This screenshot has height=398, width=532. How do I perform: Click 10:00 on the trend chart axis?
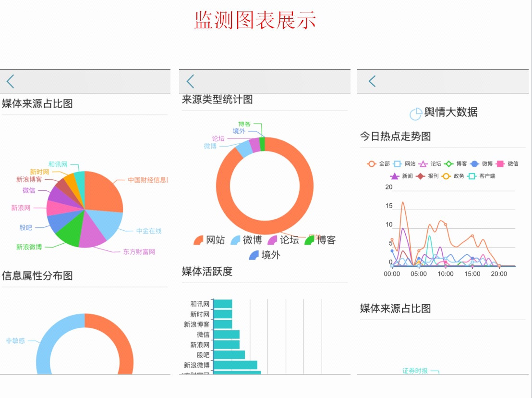click(446, 274)
